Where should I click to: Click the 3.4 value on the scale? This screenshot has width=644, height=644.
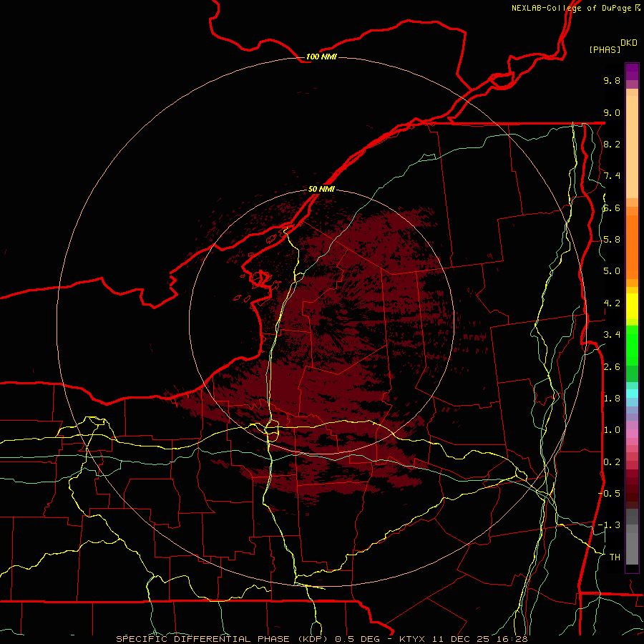tap(612, 335)
